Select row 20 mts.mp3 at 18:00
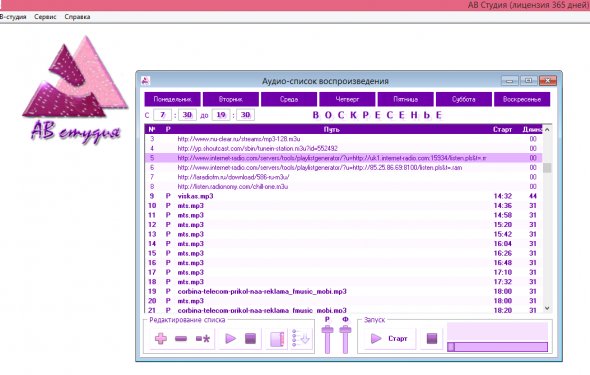This screenshot has height=375, width=590. (343, 301)
